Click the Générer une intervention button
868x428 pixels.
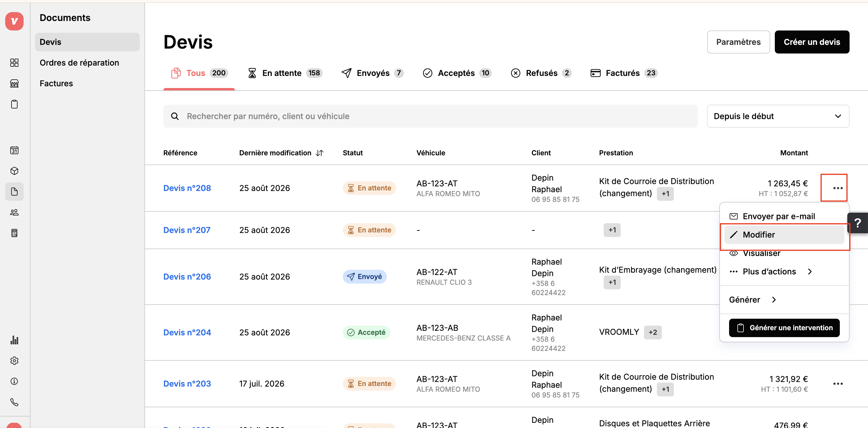pos(784,328)
